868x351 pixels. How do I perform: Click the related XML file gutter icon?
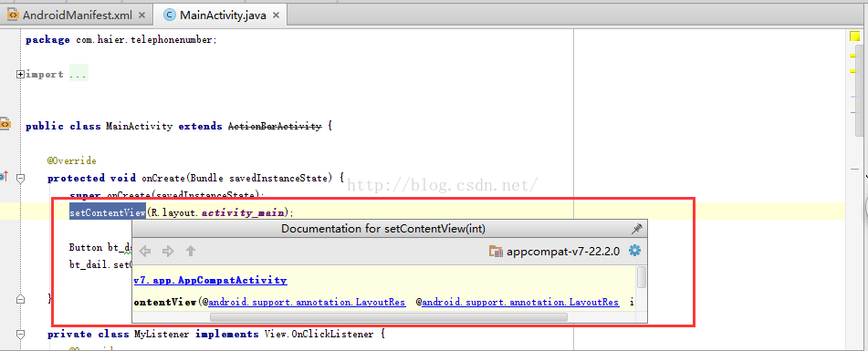point(5,124)
